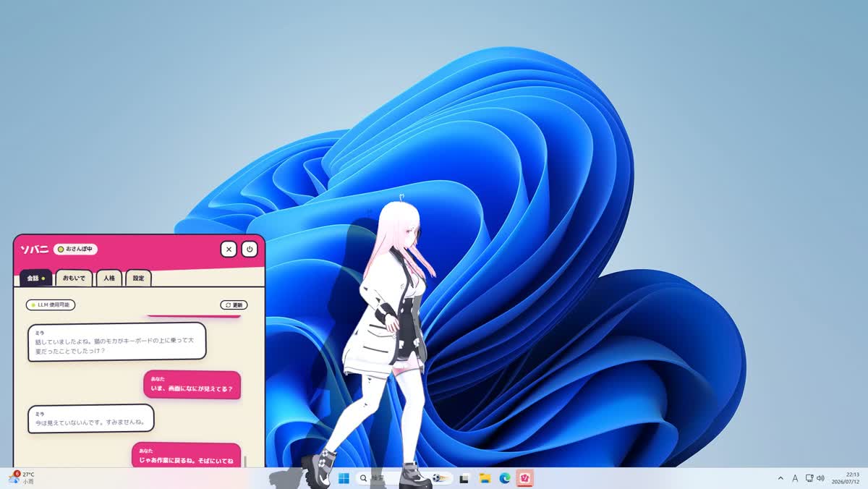Open the 設定 tab
Image resolution: width=868 pixels, height=489 pixels.
[x=138, y=278]
